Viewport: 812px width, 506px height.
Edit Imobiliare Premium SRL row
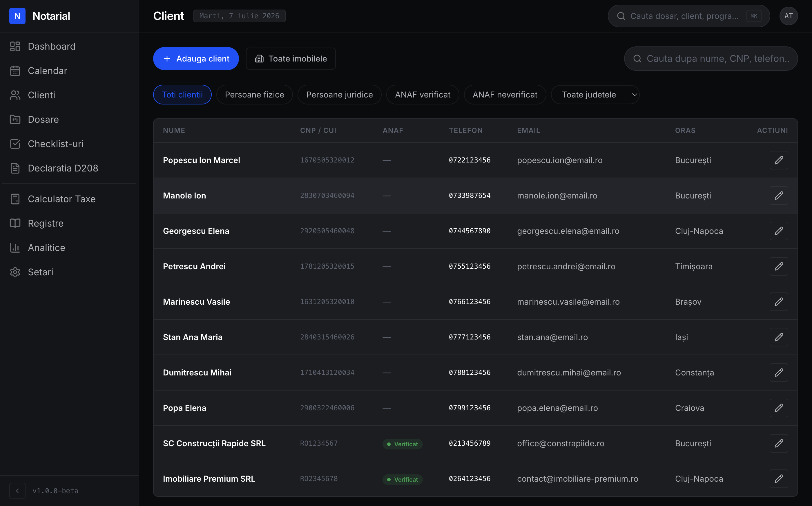point(779,478)
